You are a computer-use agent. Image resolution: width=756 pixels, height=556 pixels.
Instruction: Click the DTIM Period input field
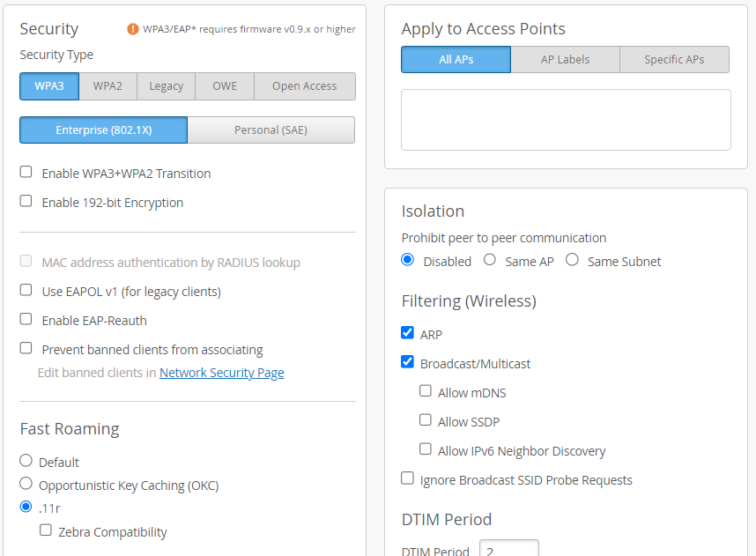coord(508,550)
